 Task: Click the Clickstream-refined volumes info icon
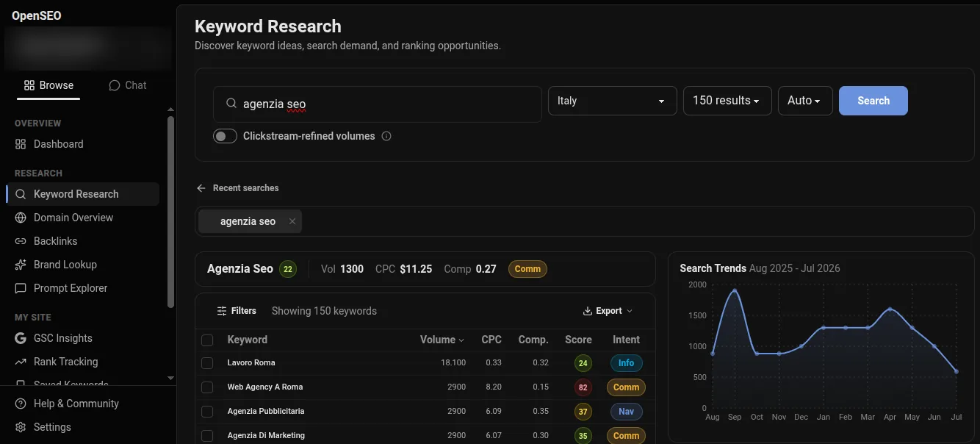point(386,136)
